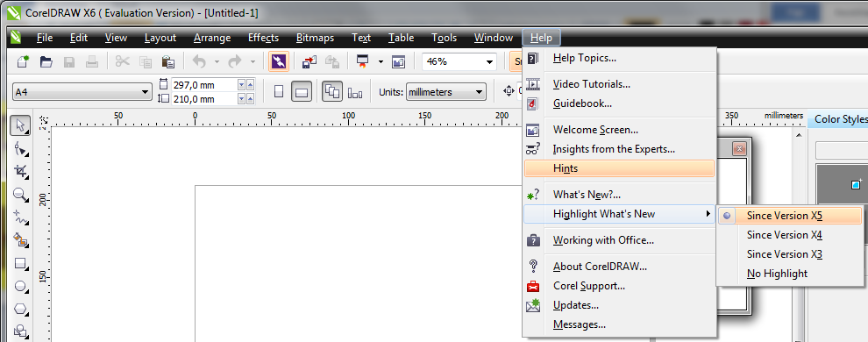Open the A4 page size dropdown
The width and height of the screenshot is (868, 342).
[x=146, y=92]
